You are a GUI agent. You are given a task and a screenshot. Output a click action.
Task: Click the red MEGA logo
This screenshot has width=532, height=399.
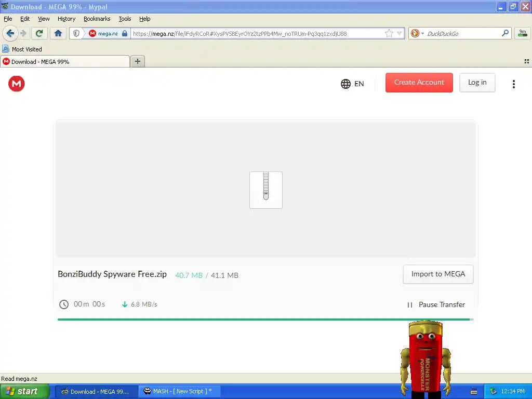(16, 84)
